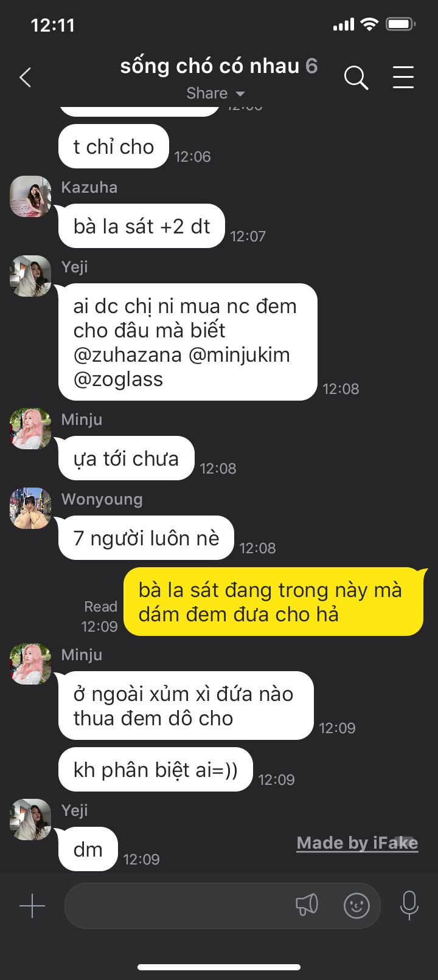Tap Minju's avatar above ựa tới chưa

(x=30, y=429)
